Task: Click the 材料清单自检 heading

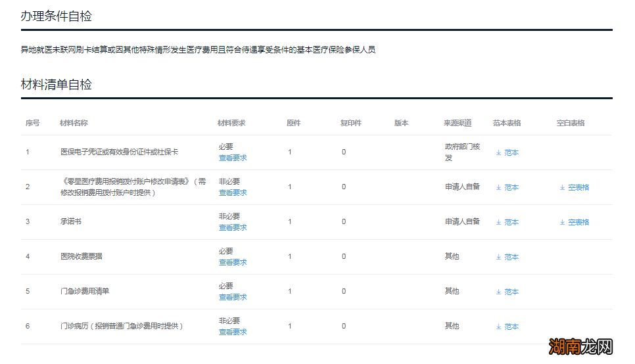Action: coord(57,85)
